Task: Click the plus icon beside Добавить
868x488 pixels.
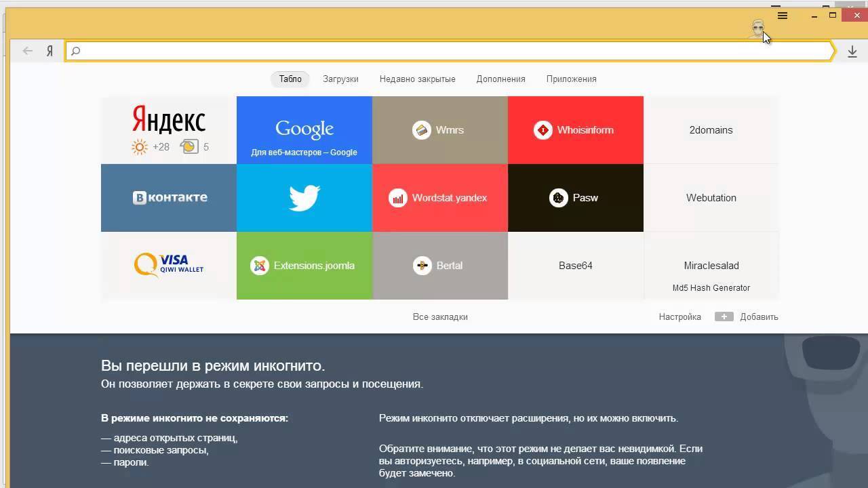Action: [724, 317]
